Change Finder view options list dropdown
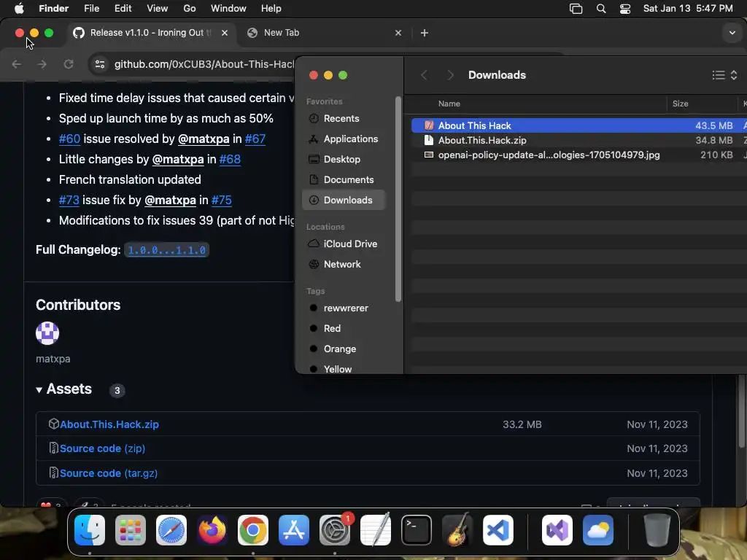Viewport: 747px width, 560px height. pyautogui.click(x=724, y=75)
